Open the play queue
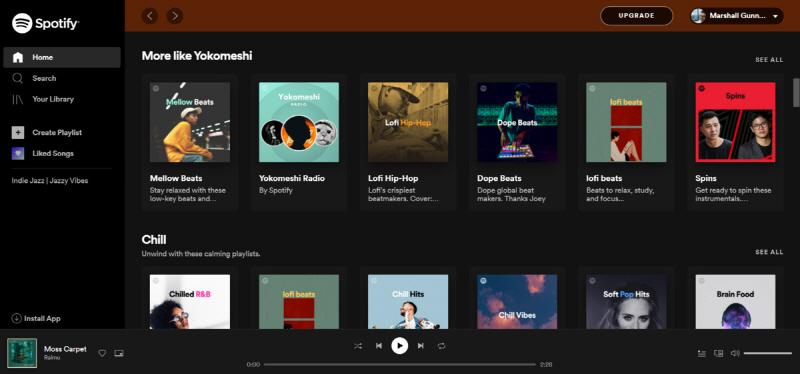The height and width of the screenshot is (374, 800). (702, 353)
